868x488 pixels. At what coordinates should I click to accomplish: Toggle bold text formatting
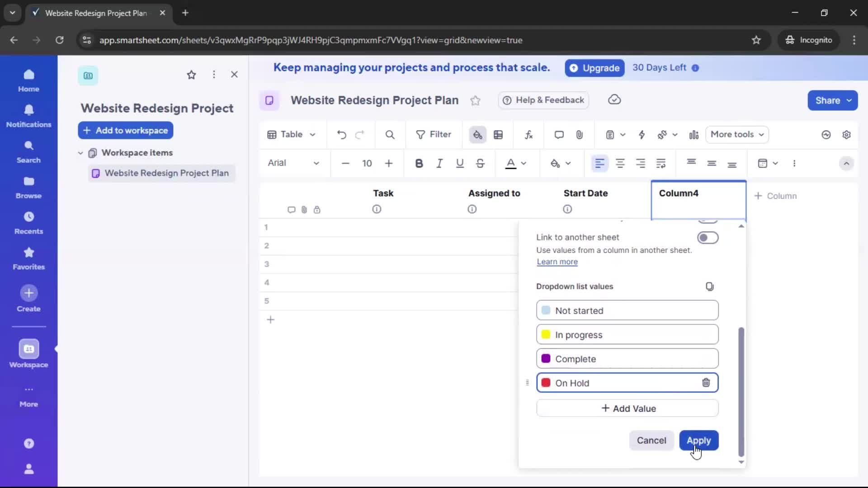click(x=419, y=163)
